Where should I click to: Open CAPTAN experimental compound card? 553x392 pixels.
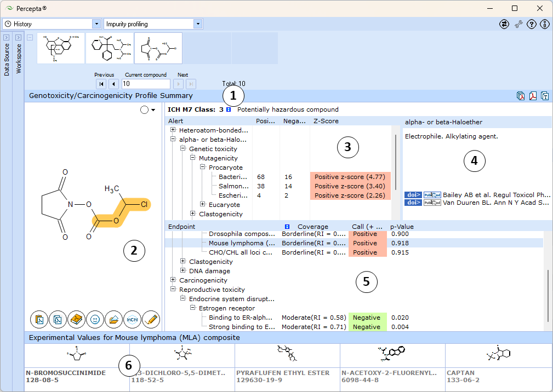pos(498,367)
